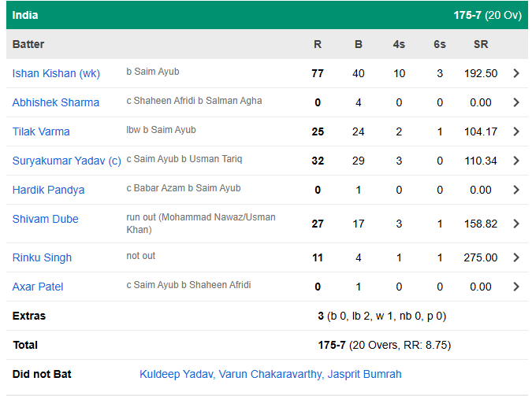Expand Shivam Dube's row chevron

coord(516,224)
